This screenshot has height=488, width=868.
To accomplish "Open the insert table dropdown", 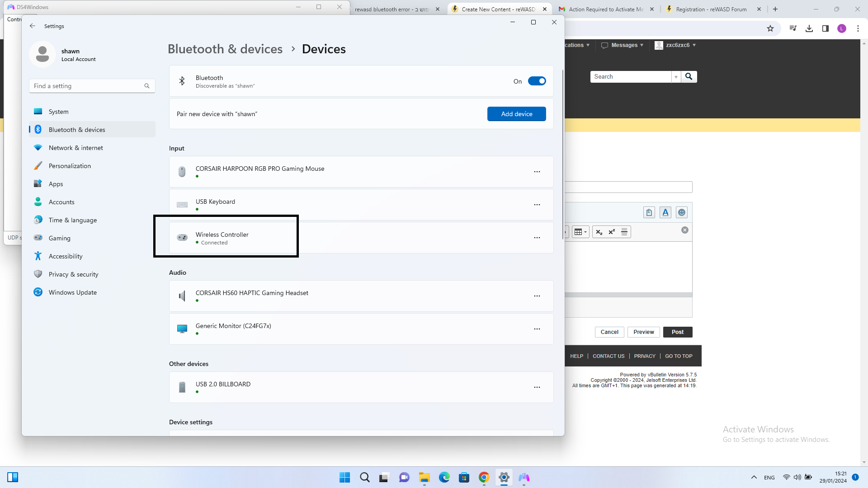I will (580, 232).
